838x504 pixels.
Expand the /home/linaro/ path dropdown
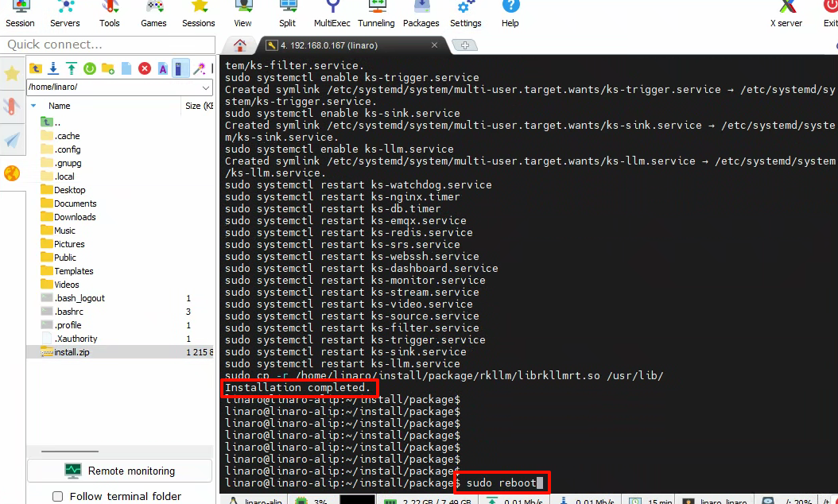(206, 87)
